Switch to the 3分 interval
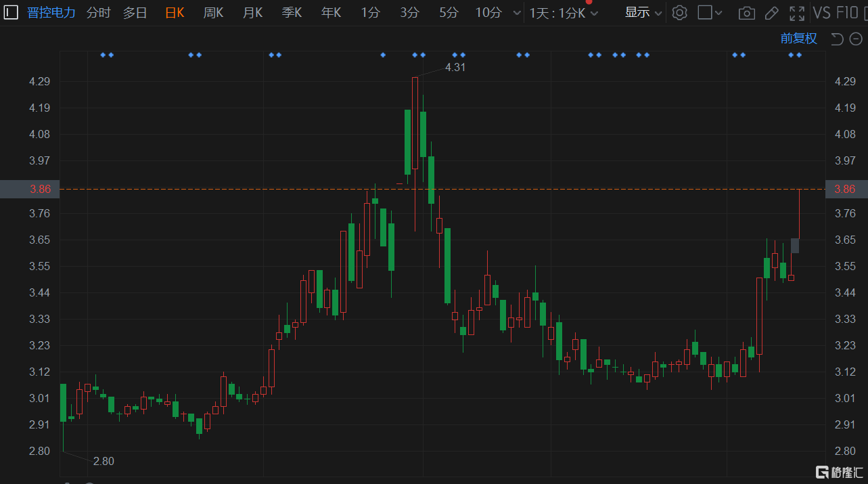This screenshot has width=868, height=484. pos(409,12)
